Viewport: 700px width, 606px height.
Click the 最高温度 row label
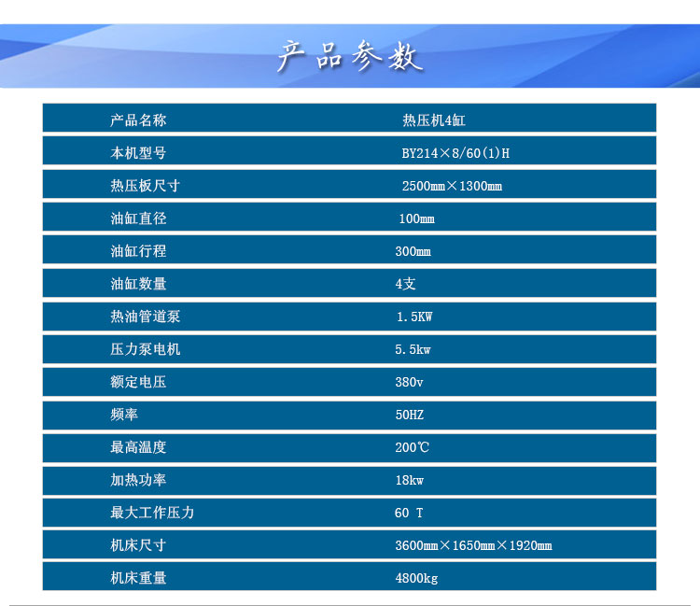pos(138,447)
